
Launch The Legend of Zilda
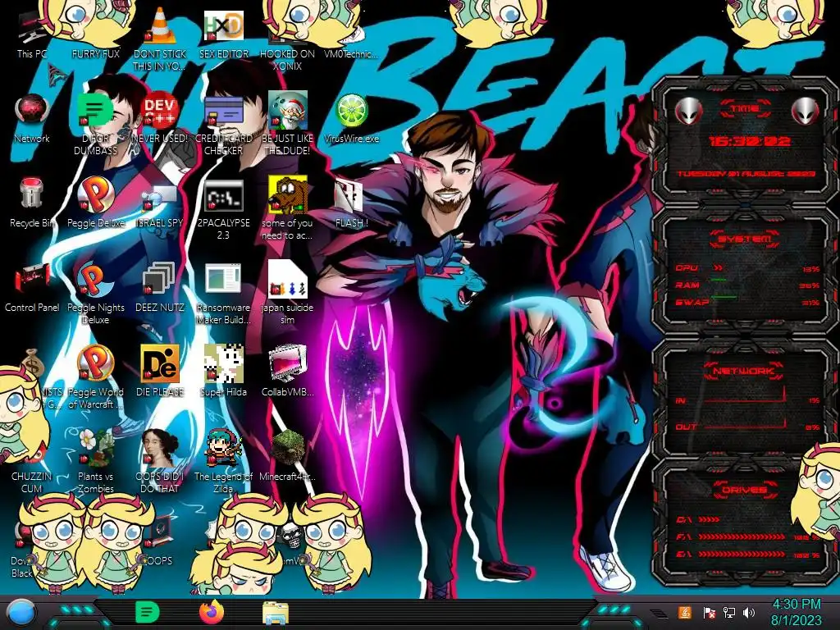tap(223, 449)
